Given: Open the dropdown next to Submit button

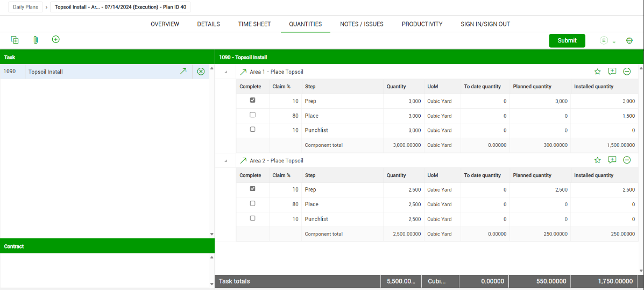Looking at the screenshot, I should point(614,42).
